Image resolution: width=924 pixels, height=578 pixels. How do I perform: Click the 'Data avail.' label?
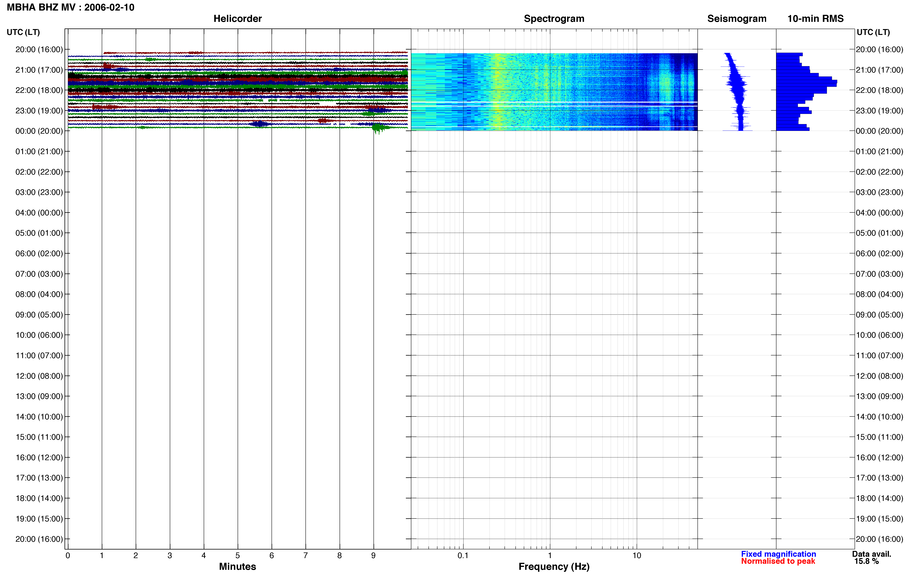(x=872, y=554)
